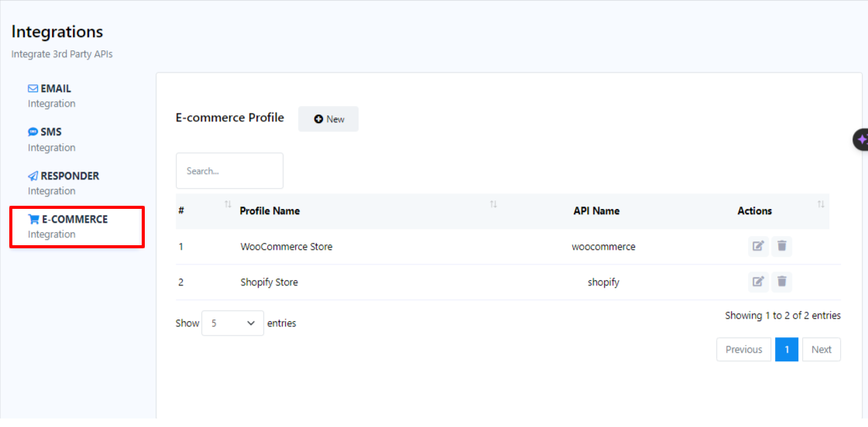Focus the Search input field

click(229, 171)
